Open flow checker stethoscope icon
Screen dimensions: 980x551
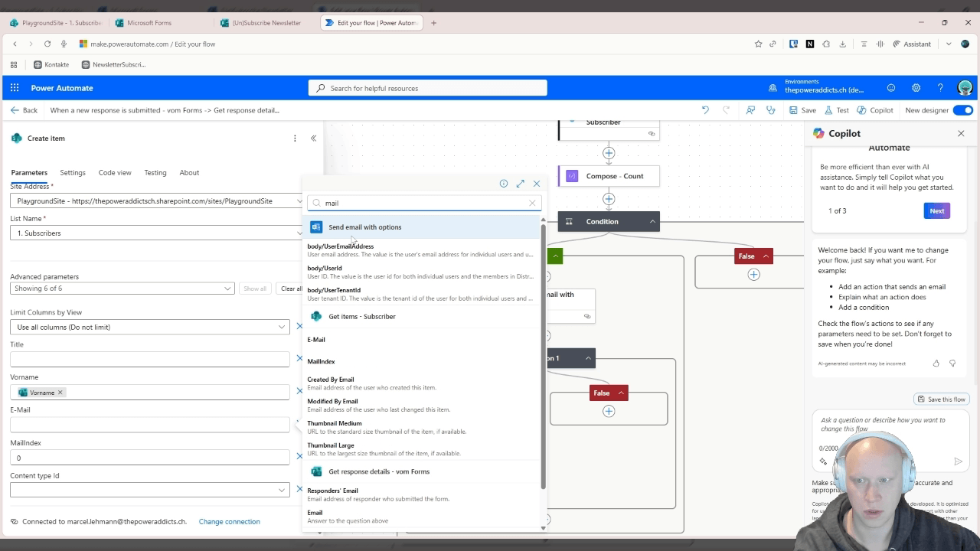pyautogui.click(x=771, y=110)
